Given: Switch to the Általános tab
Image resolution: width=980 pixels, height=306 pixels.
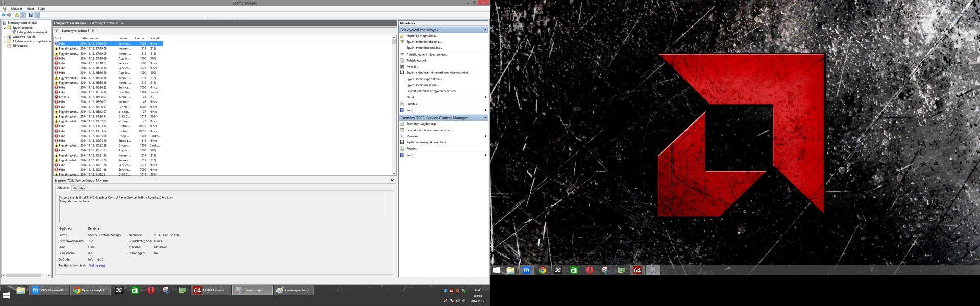Looking at the screenshot, I should [x=63, y=188].
